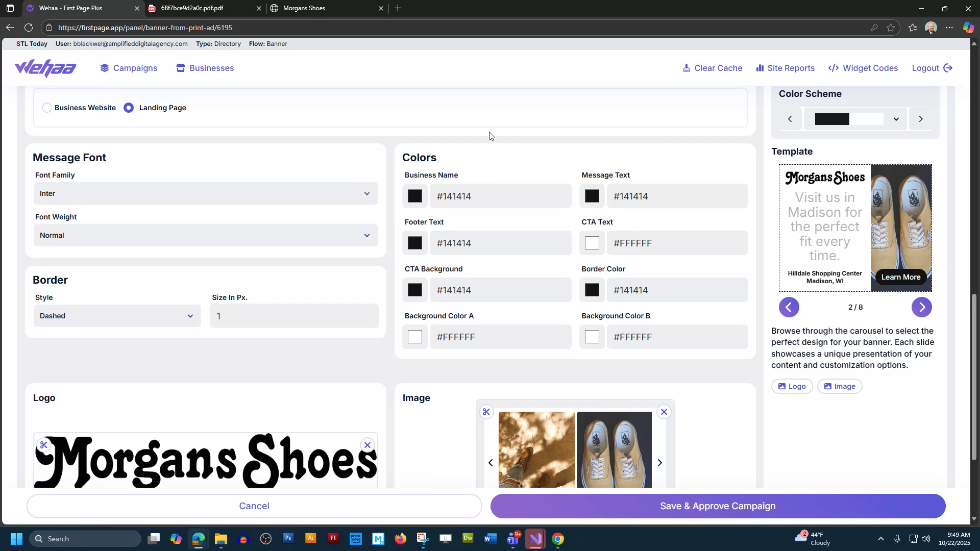Select the Landing Page radio button
Image resolution: width=980 pixels, height=551 pixels.
tap(129, 108)
